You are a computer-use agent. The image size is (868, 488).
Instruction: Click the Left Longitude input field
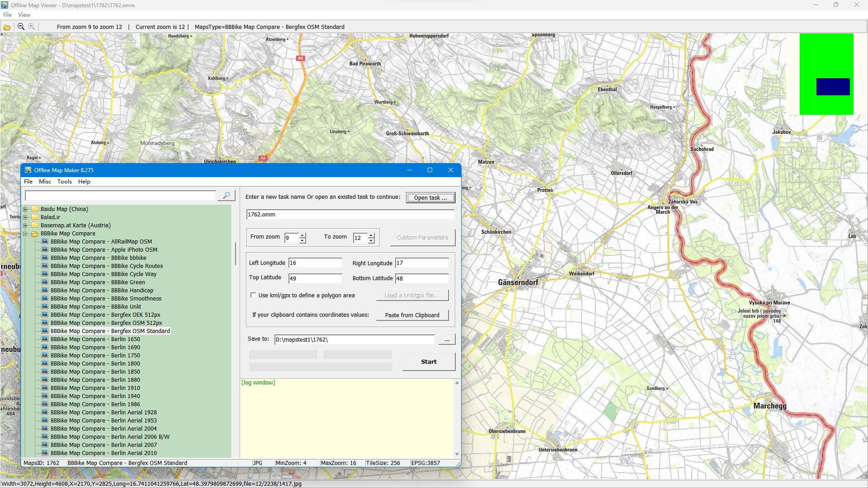(x=315, y=263)
